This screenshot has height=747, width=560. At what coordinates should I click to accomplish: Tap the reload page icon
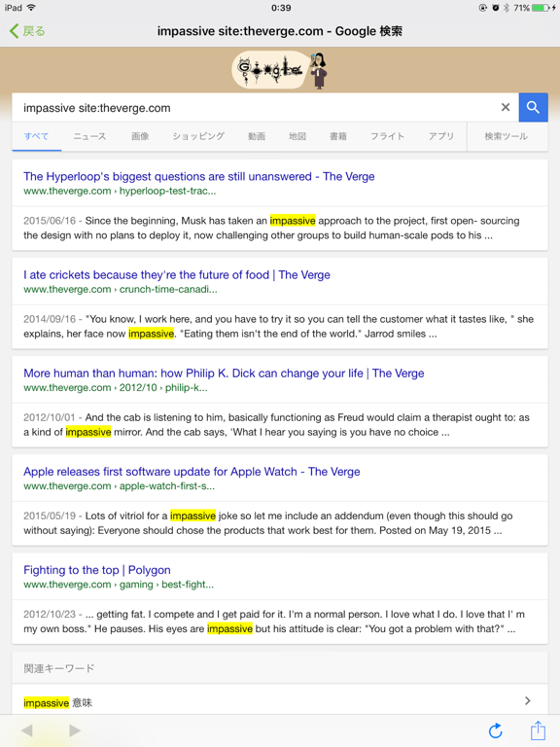coord(495,730)
